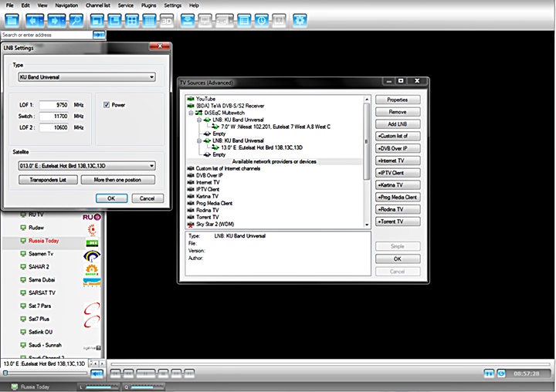Open the Channel list menu

tap(97, 5)
